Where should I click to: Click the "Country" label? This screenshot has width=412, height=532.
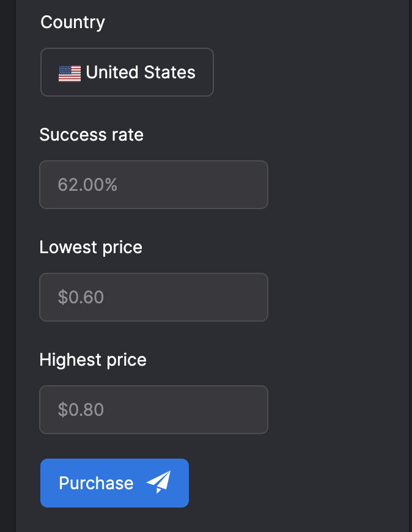coord(72,23)
